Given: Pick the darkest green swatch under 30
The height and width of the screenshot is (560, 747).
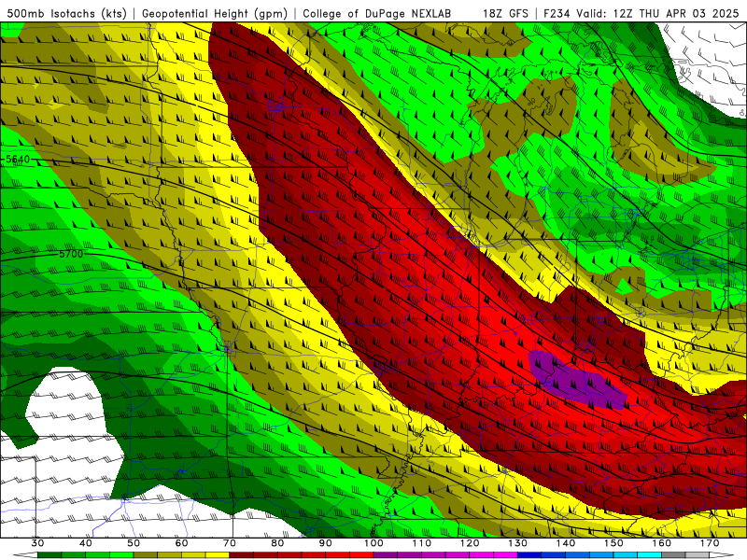Looking at the screenshot, I should (49, 555).
